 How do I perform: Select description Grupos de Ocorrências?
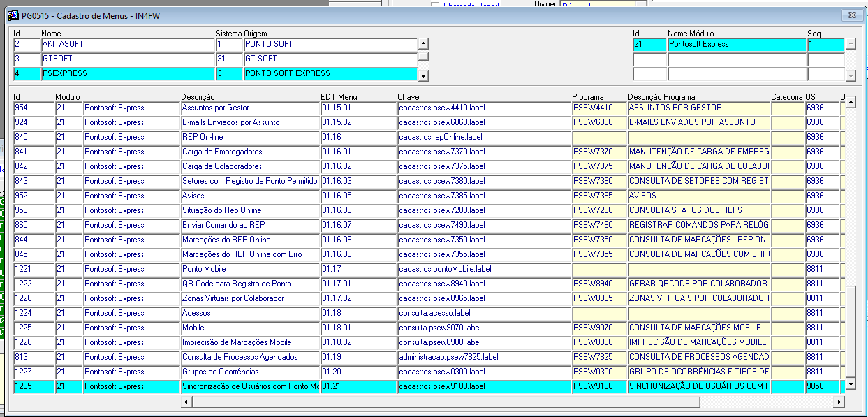tap(250, 372)
